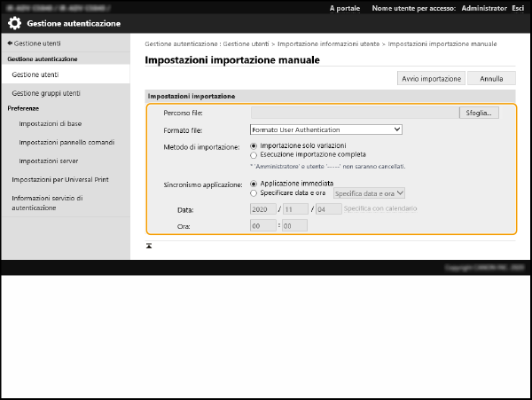Select Importazione solo variazioni radio button
This screenshot has width=532, height=400.
tap(254, 145)
